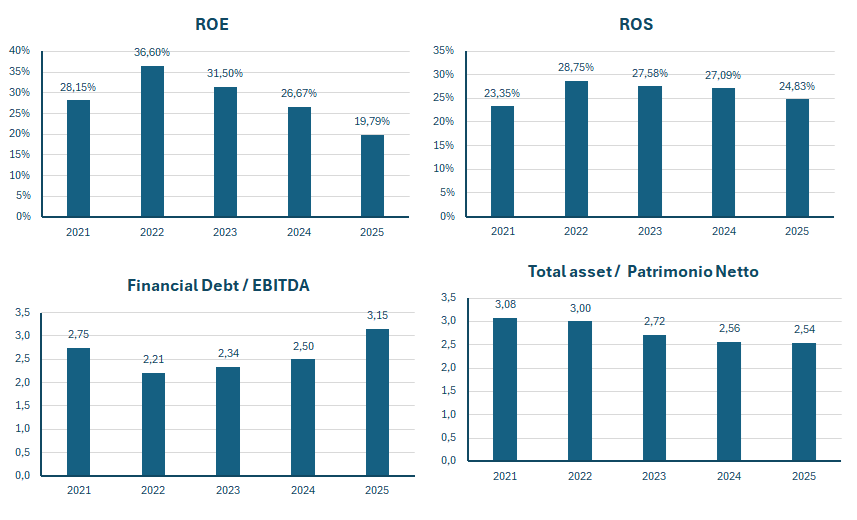Select the 2022 bar in ROE chart
The image size is (857, 520).
pos(152,142)
